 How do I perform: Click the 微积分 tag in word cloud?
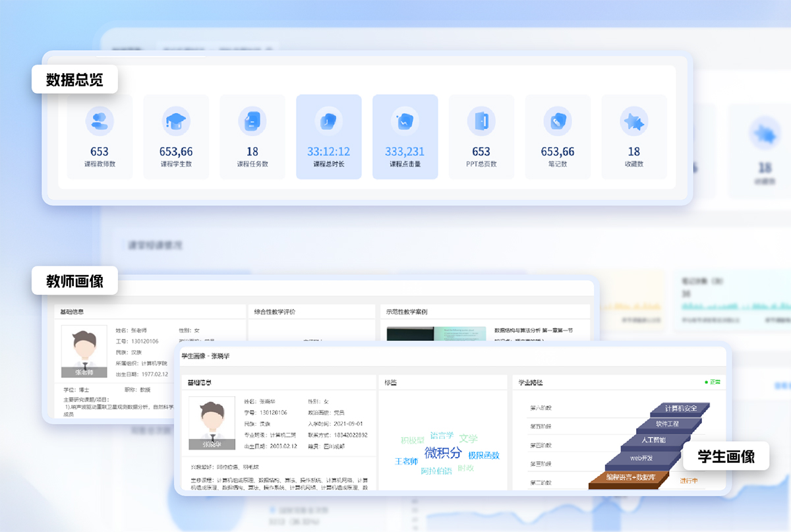pyautogui.click(x=443, y=453)
